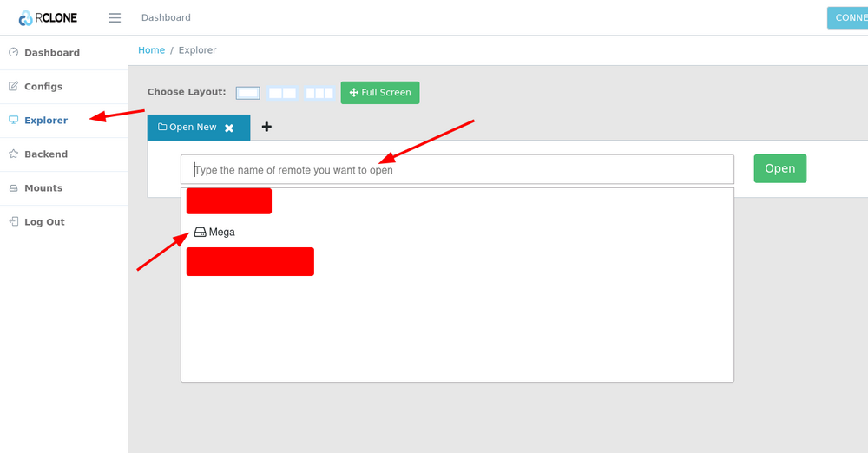Add a new explorer tab with plus
The height and width of the screenshot is (453, 868).
(x=266, y=127)
